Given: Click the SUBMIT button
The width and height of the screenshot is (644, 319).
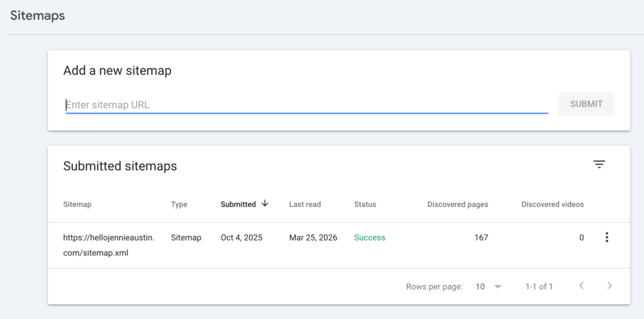Looking at the screenshot, I should 586,104.
